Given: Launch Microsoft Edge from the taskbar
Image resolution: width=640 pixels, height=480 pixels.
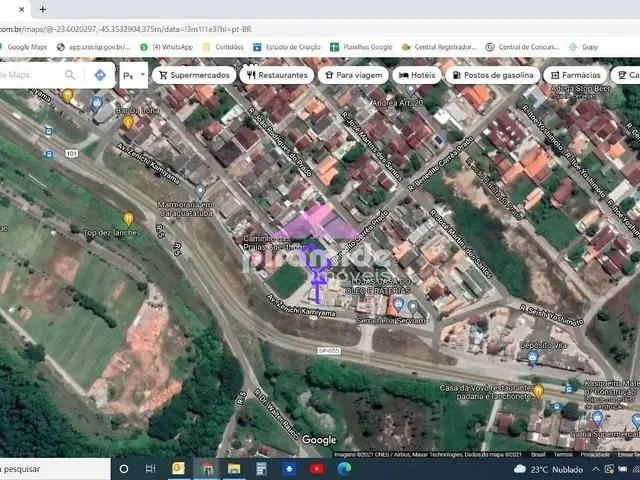Looking at the screenshot, I should click(x=344, y=469).
